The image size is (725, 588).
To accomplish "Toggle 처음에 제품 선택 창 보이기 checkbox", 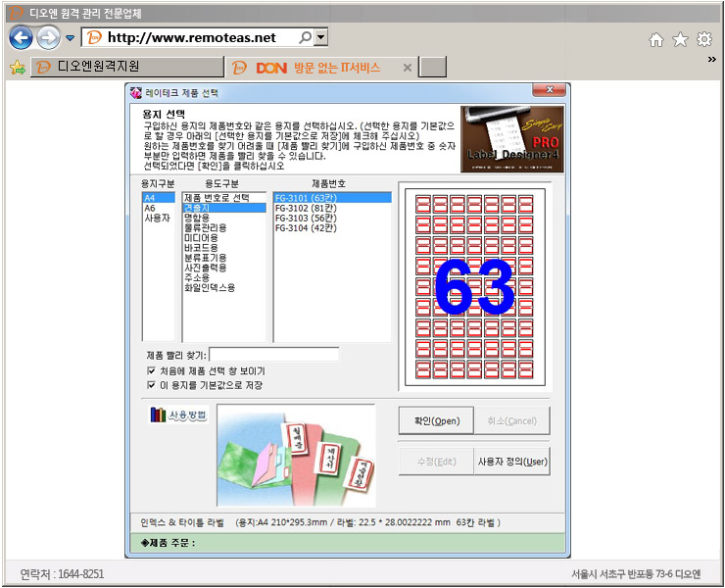I will (x=151, y=371).
